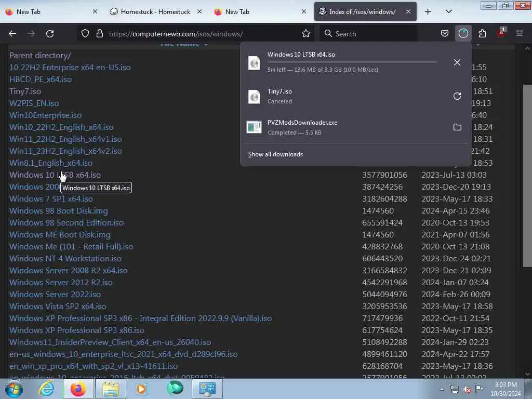
Task: Click Show all downloads
Action: tap(275, 154)
